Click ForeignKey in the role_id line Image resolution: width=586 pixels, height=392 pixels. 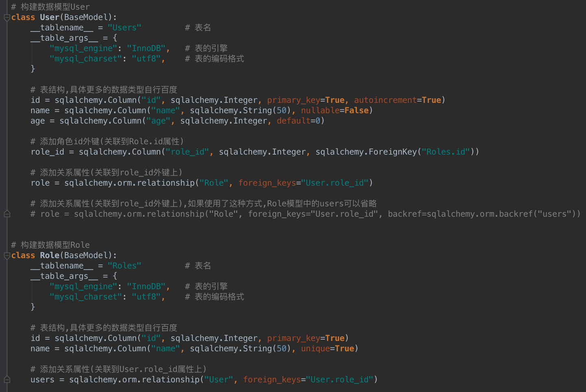393,152
